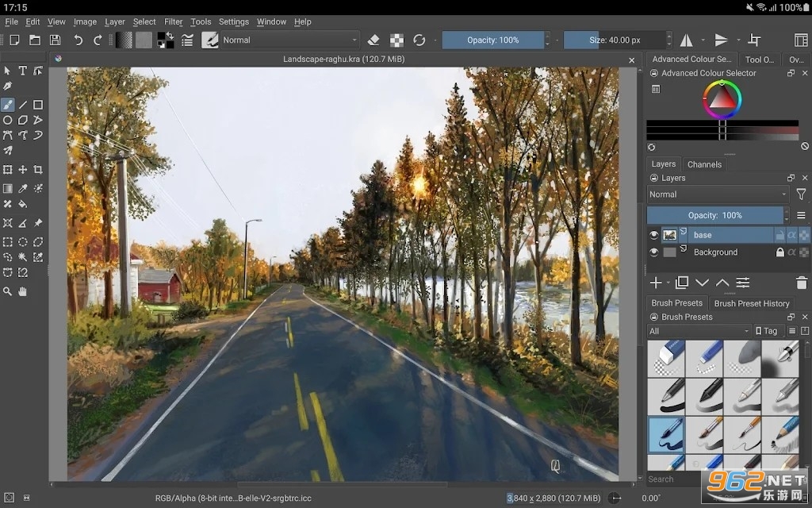Delete the selected layer

(x=801, y=283)
